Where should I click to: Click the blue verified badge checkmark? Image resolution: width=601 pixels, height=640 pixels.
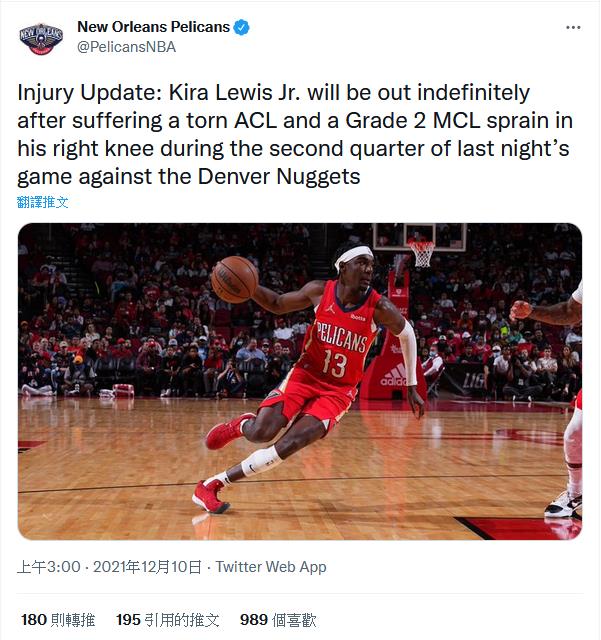(x=241, y=27)
